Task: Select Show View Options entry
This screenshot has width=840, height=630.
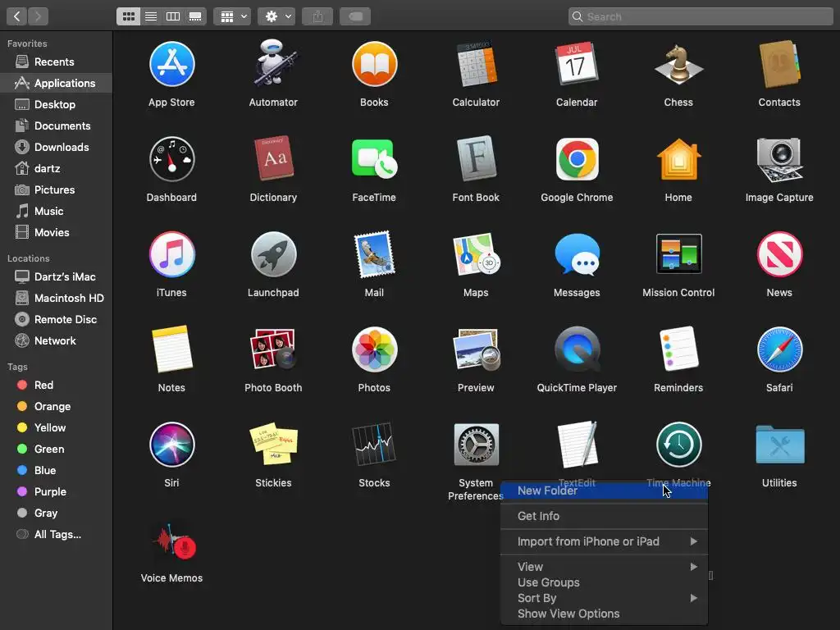Action: (x=605, y=614)
